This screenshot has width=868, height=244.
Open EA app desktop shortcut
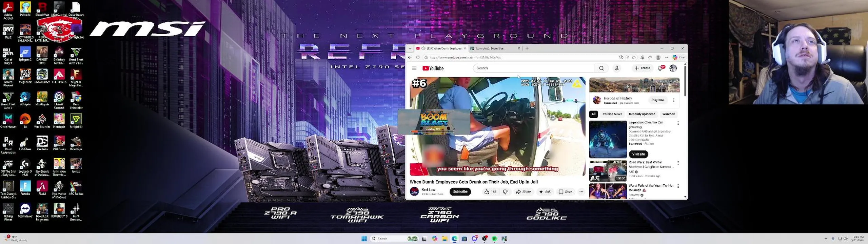point(25,121)
